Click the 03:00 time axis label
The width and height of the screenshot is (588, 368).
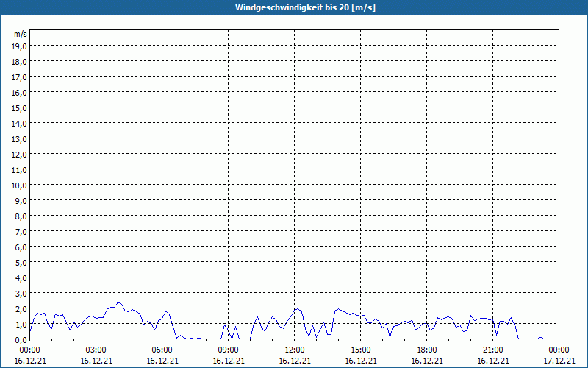tap(96, 350)
